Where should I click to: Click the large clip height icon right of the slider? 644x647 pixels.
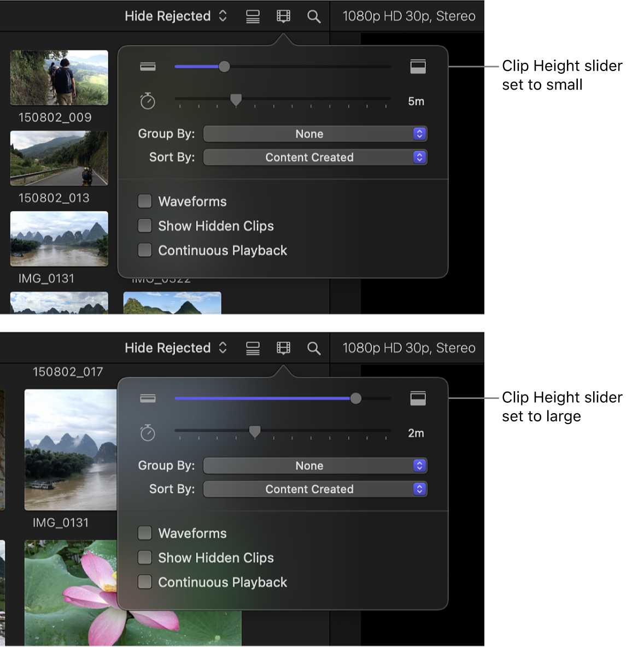click(x=418, y=66)
